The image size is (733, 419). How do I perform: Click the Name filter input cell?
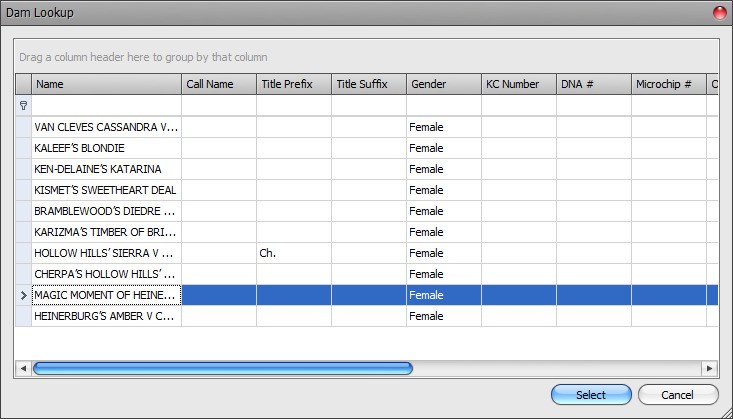106,106
